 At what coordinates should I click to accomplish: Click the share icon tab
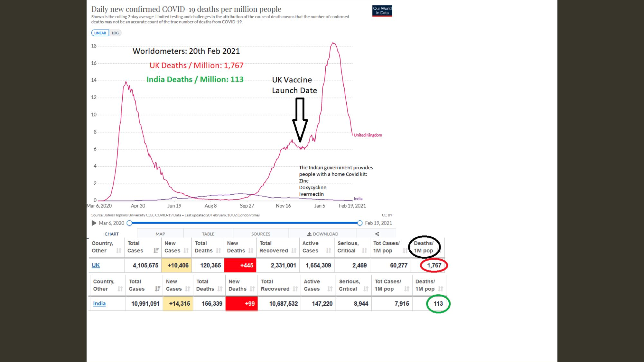(377, 234)
